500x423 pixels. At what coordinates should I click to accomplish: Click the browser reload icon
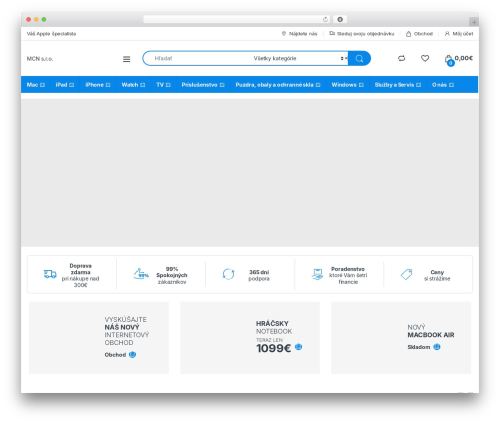(x=325, y=20)
